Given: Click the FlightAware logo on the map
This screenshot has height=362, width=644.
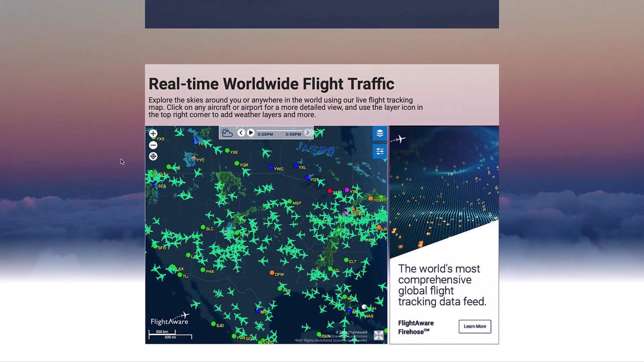Looking at the screenshot, I should [170, 319].
